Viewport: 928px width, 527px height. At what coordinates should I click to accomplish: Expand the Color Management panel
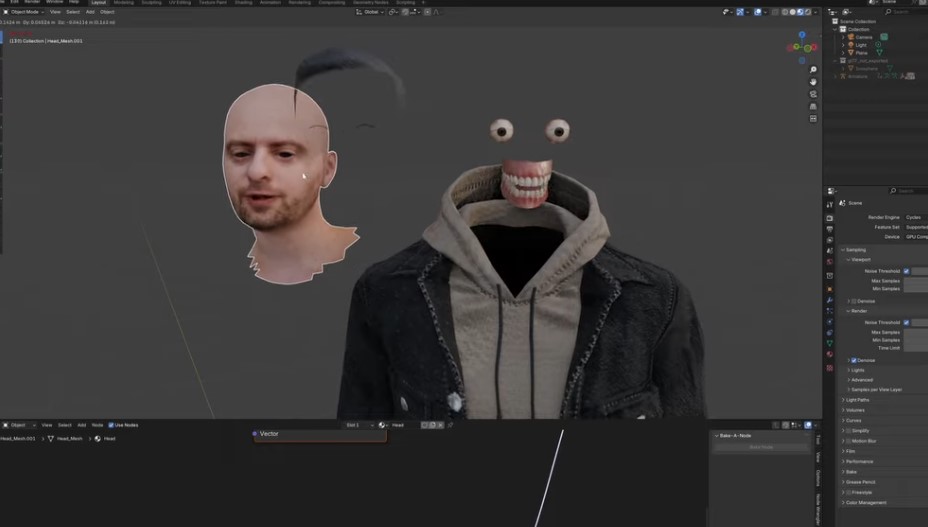point(866,503)
